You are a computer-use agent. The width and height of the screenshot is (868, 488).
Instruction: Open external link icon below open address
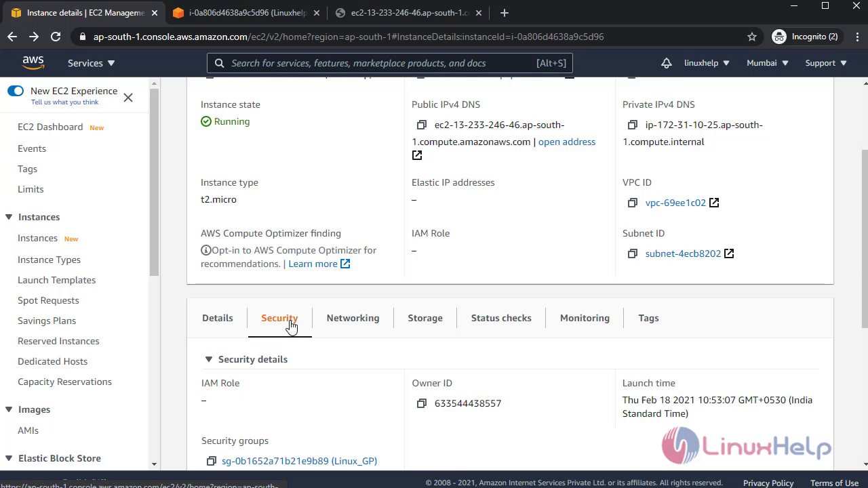417,155
